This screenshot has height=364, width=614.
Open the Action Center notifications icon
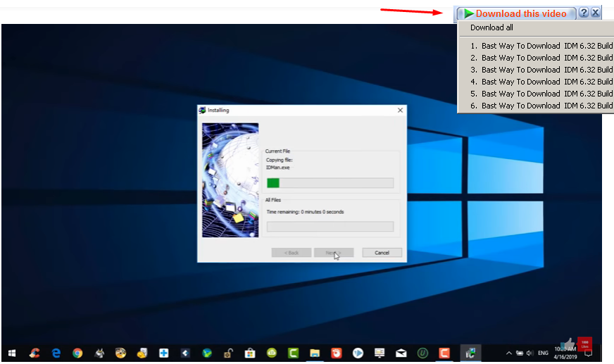pos(588,353)
